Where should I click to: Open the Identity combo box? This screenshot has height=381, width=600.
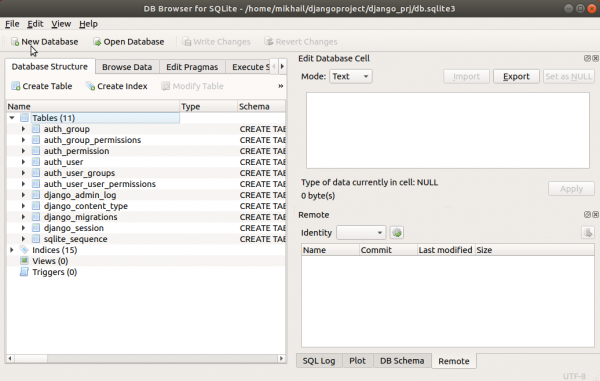(x=361, y=233)
